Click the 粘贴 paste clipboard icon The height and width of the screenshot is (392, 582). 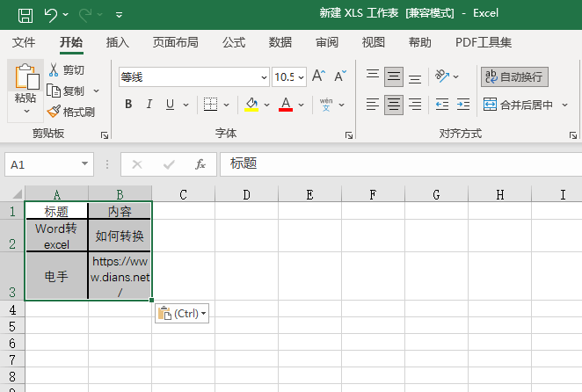(x=26, y=76)
